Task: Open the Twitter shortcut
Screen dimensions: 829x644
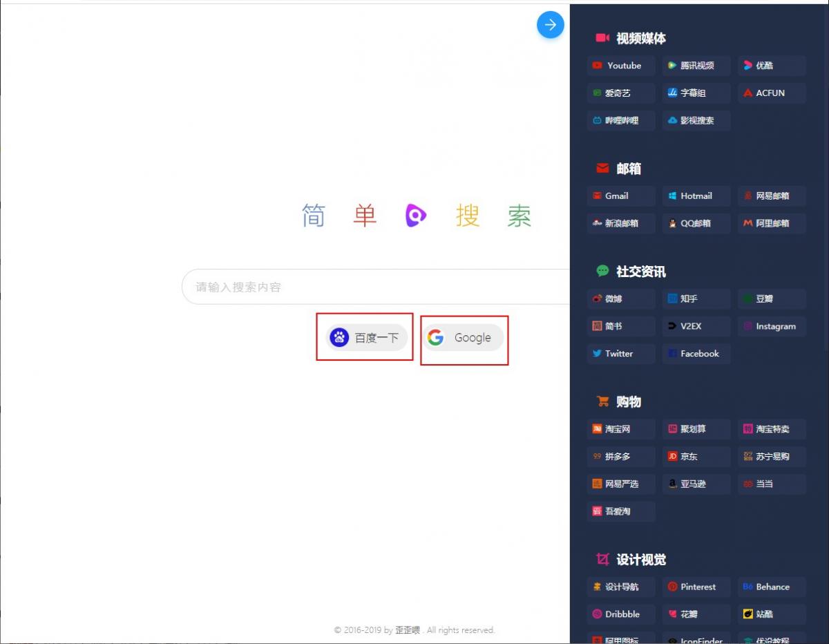Action: 621,353
